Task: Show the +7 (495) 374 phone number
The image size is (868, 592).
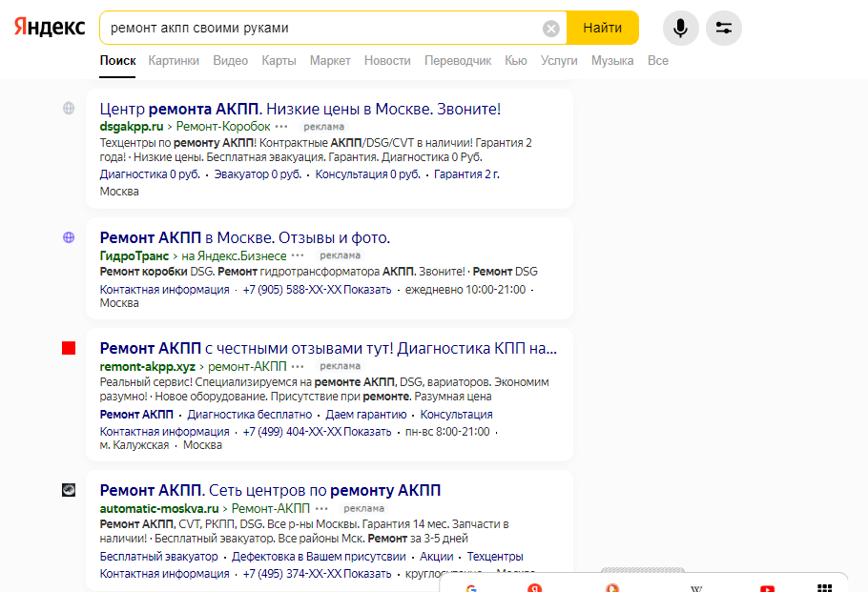Action: (318, 574)
